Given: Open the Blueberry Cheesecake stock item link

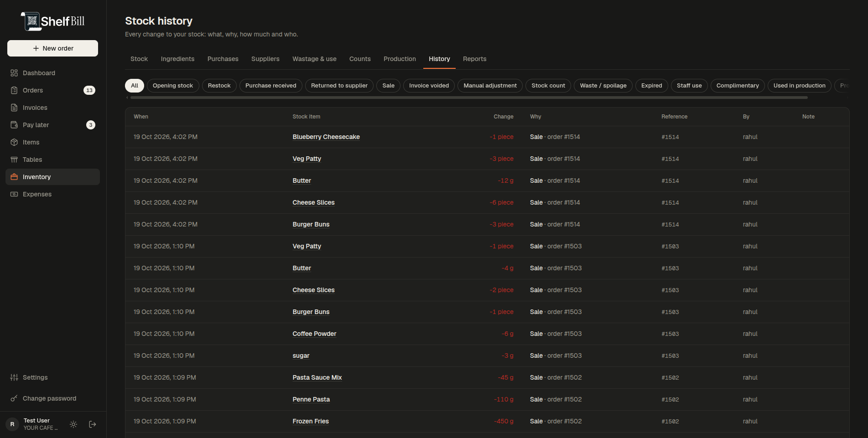Looking at the screenshot, I should tap(326, 137).
